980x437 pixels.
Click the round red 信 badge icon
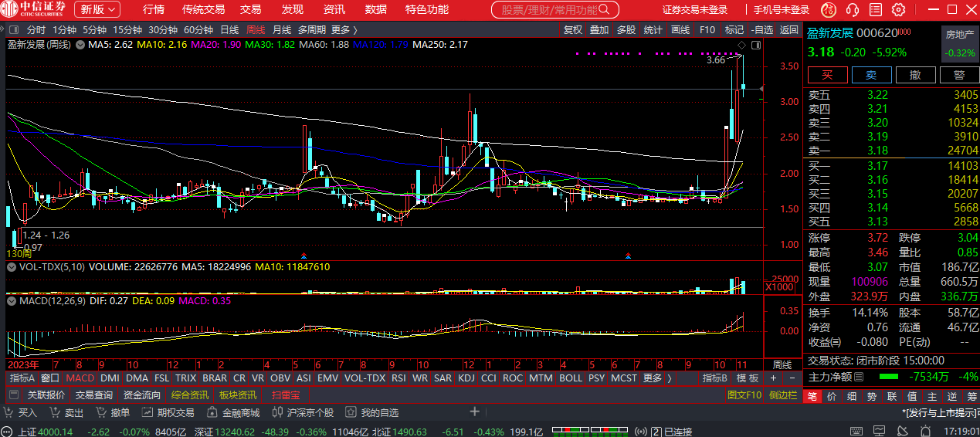click(x=829, y=9)
